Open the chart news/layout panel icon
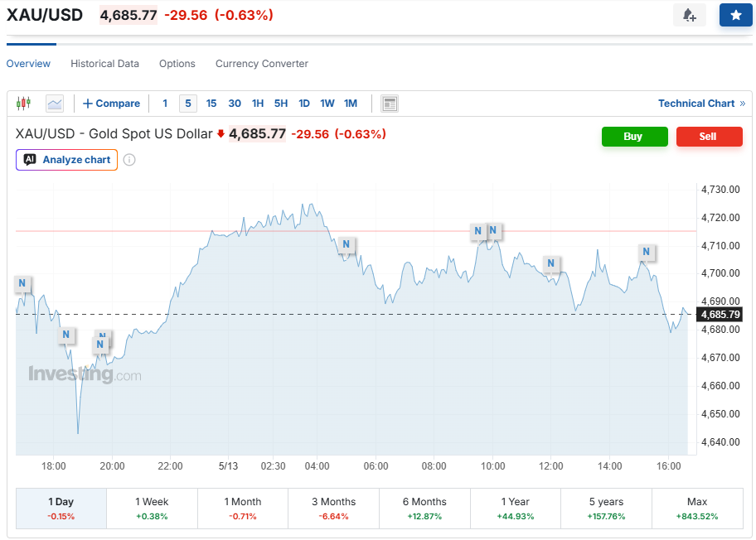Screen dimensions: 756x540 390,103
